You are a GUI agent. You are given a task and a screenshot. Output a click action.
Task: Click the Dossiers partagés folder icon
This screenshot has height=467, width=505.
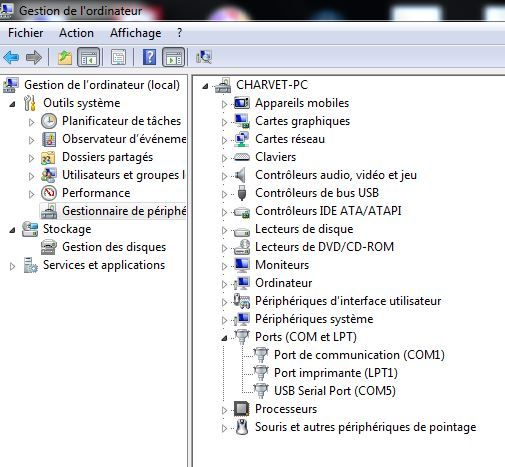point(48,157)
